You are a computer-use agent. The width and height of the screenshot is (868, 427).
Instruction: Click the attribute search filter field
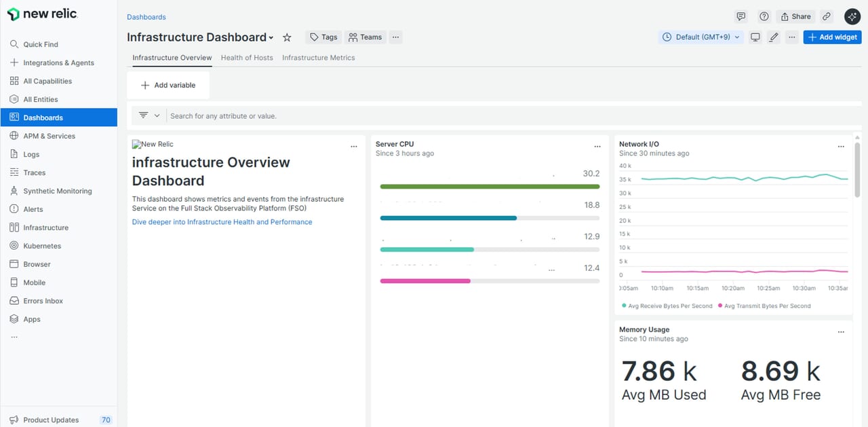[475, 116]
